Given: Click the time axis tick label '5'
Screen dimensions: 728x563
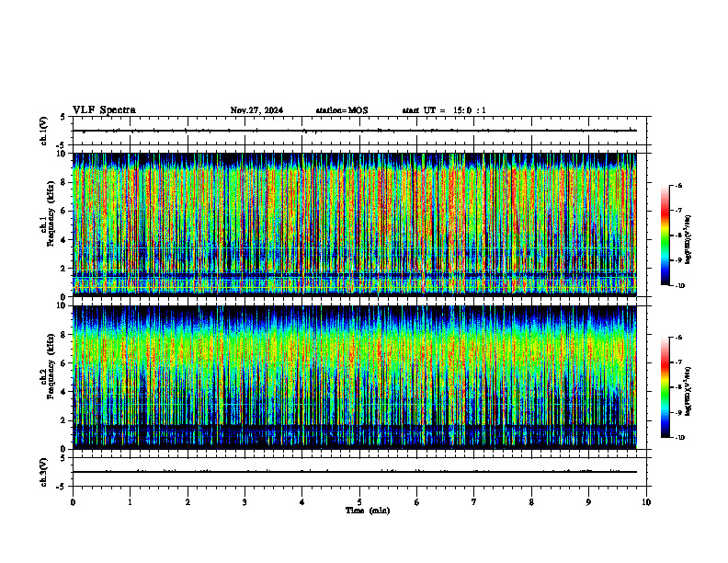Looking at the screenshot, I should point(359,502).
